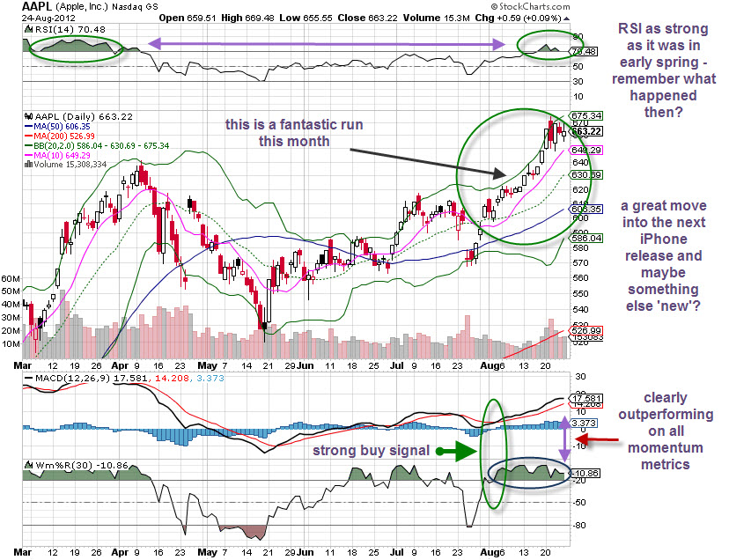Click the RSI(14) indicator legend label
This screenshot has height=560, width=729.
point(58,30)
